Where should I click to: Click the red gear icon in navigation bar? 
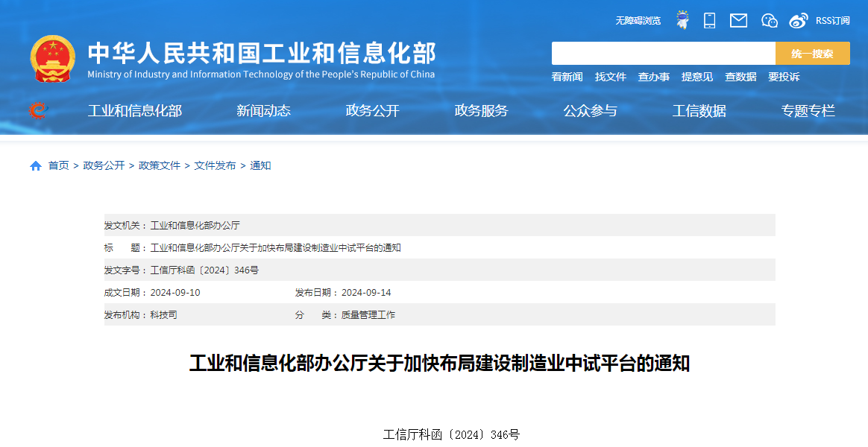pos(37,110)
